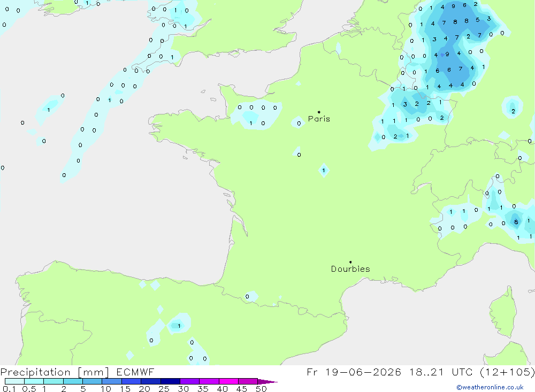Click the 2–5 mm legend color swatch

tap(73, 381)
